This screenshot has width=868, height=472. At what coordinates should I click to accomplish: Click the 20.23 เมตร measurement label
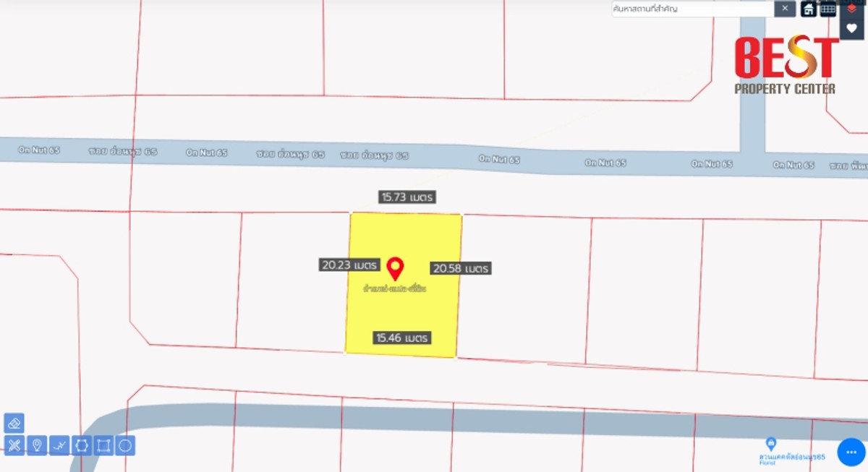pyautogui.click(x=349, y=265)
